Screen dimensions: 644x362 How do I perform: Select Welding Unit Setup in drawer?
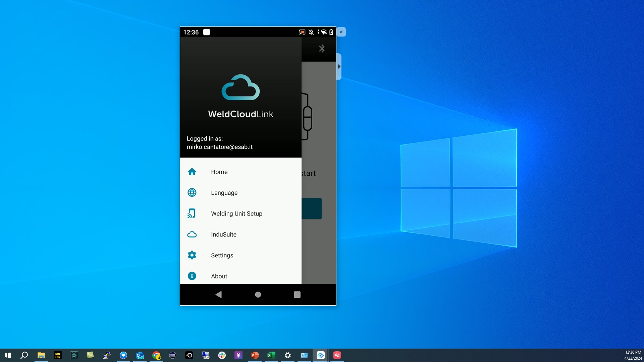[240, 214]
